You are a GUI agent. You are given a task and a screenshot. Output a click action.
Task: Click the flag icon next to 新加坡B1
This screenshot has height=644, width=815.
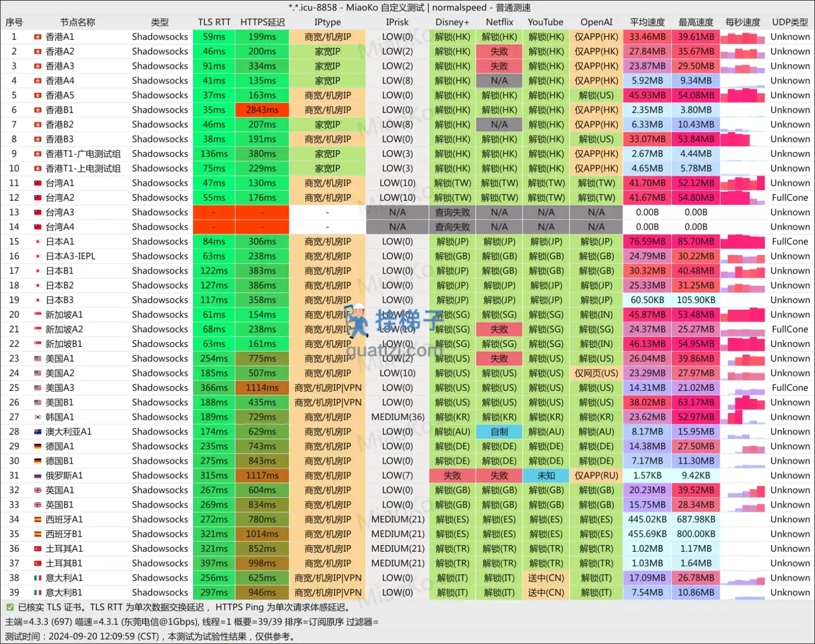point(38,344)
